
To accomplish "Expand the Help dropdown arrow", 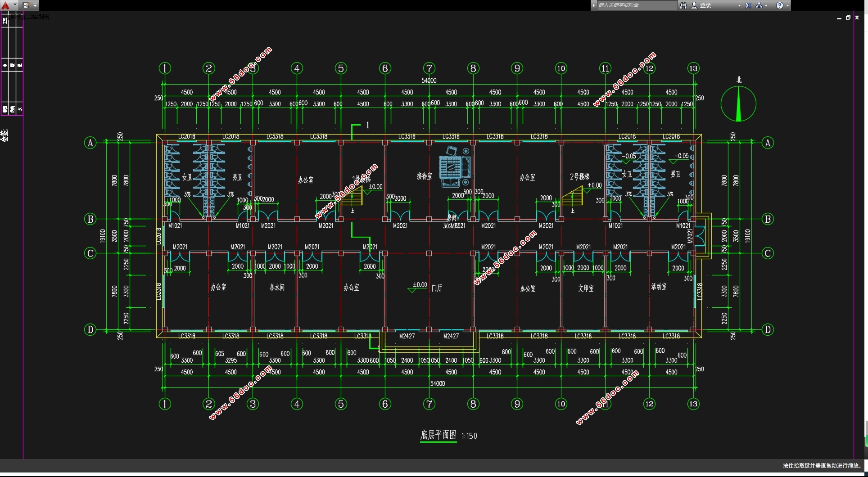I will (787, 5).
